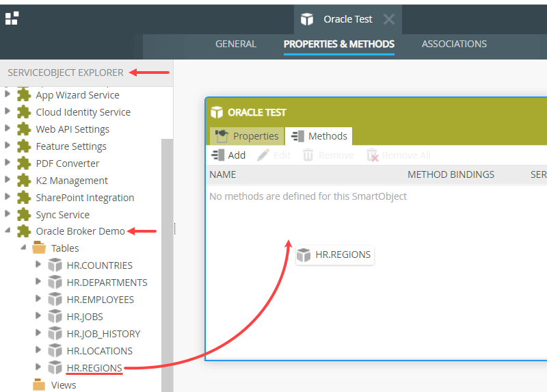Click the Remove All button

click(399, 155)
